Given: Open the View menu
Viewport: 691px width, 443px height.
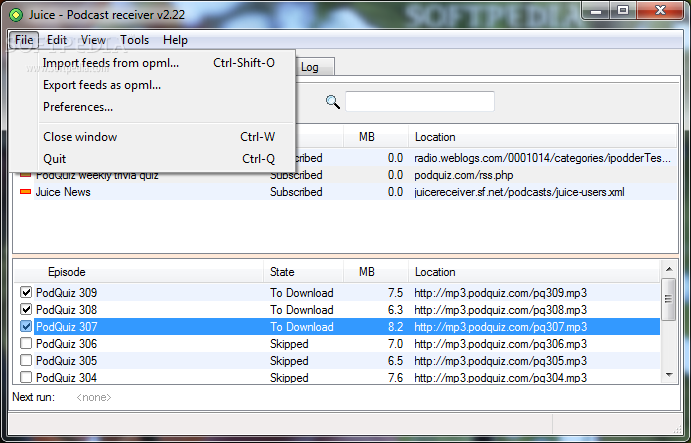Looking at the screenshot, I should coord(93,40).
